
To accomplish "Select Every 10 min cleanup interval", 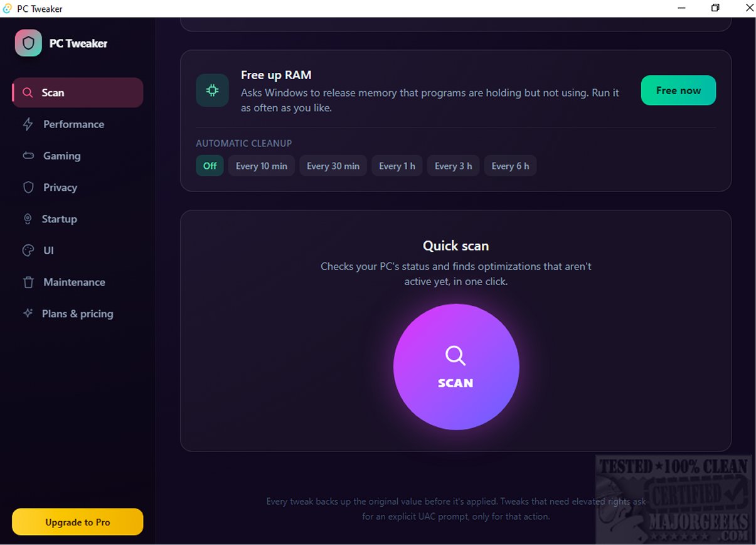I will click(262, 166).
